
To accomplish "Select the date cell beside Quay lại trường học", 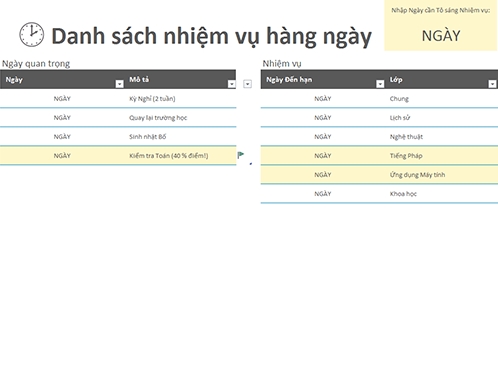I will [x=62, y=118].
